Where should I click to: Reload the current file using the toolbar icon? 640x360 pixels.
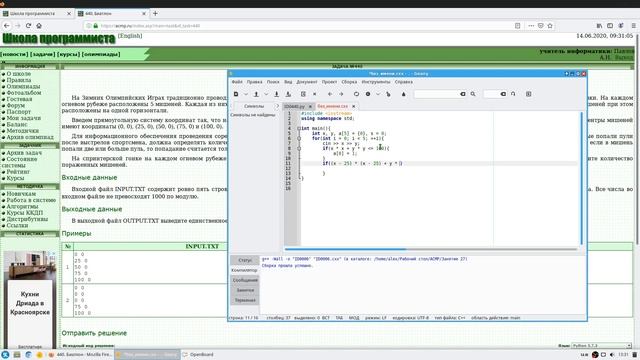tap(303, 94)
